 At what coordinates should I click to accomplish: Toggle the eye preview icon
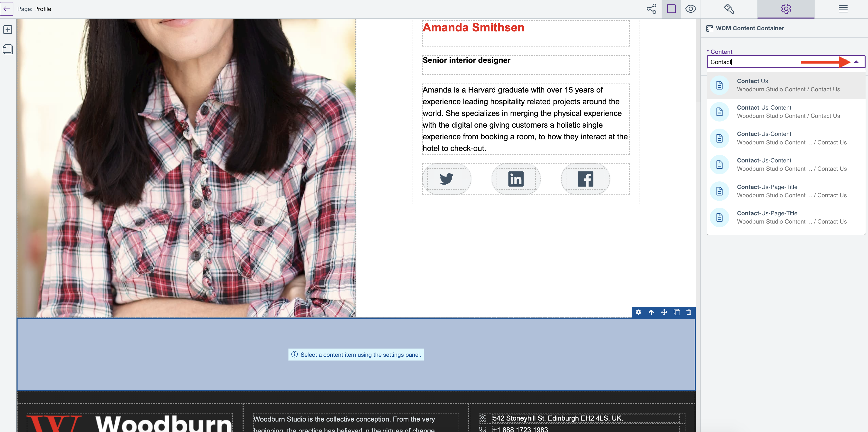(x=690, y=9)
